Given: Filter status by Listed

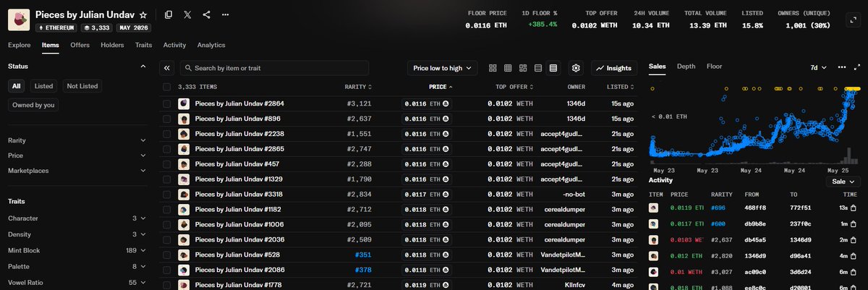Looking at the screenshot, I should coord(44,86).
